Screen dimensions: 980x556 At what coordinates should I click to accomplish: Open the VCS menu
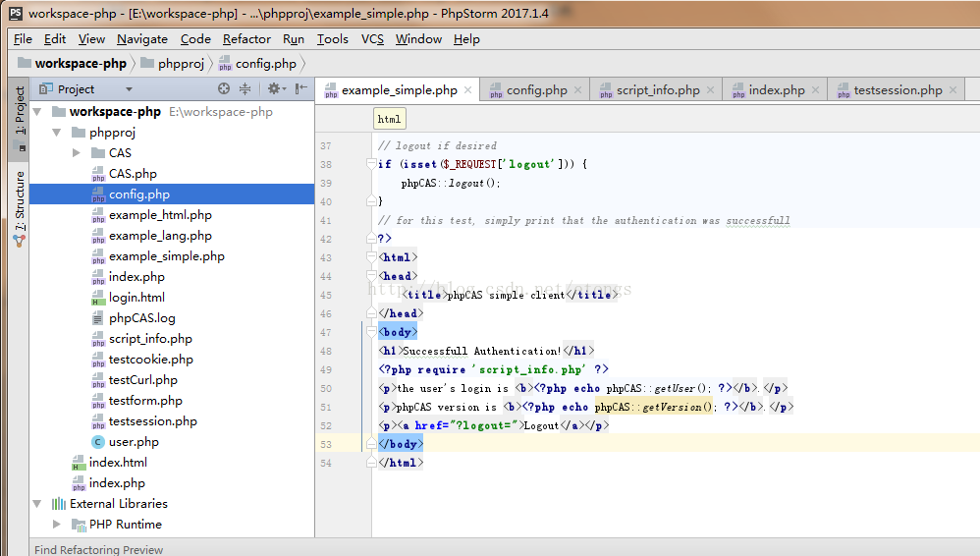click(x=372, y=38)
